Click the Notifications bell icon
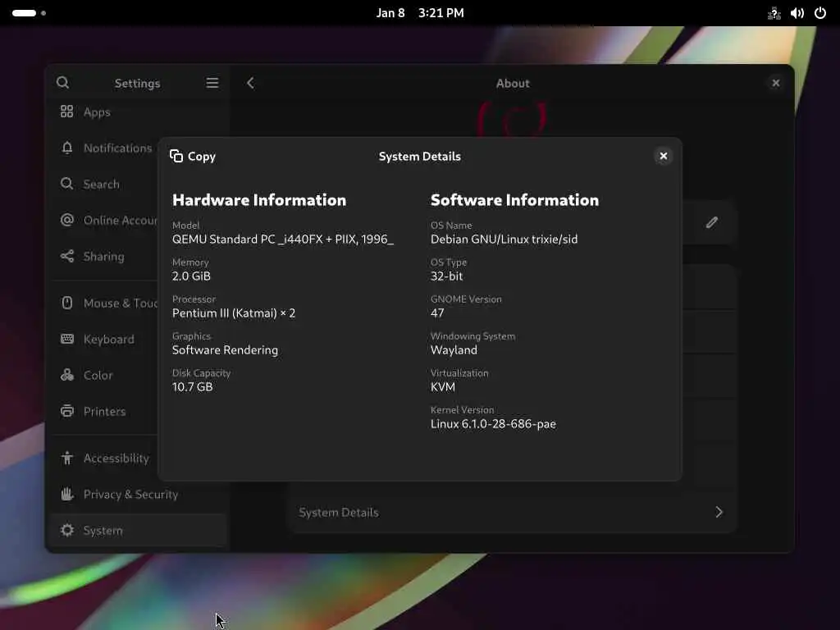Image resolution: width=840 pixels, height=630 pixels. click(67, 148)
